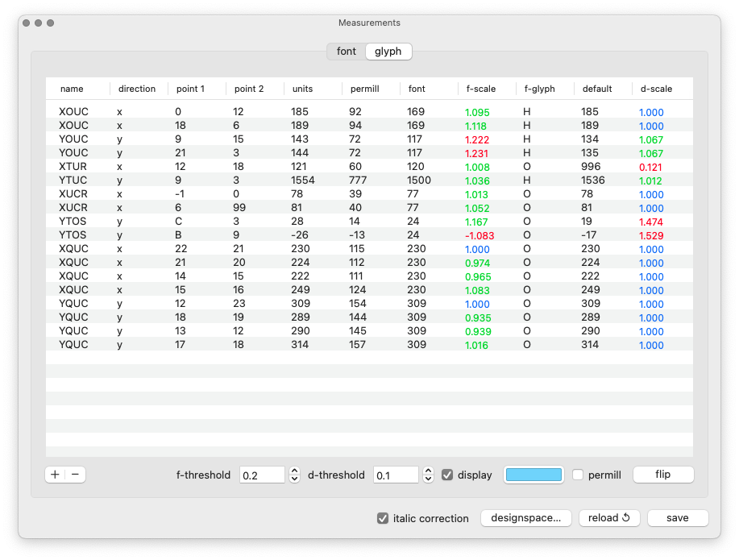Disable italic correction checkbox
Viewport: 739px width, 560px height.
pos(383,518)
